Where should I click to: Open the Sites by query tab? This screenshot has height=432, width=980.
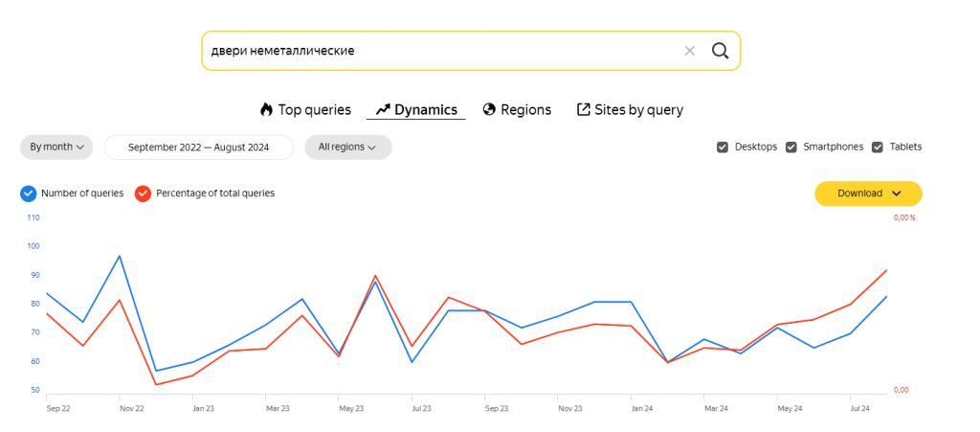630,110
